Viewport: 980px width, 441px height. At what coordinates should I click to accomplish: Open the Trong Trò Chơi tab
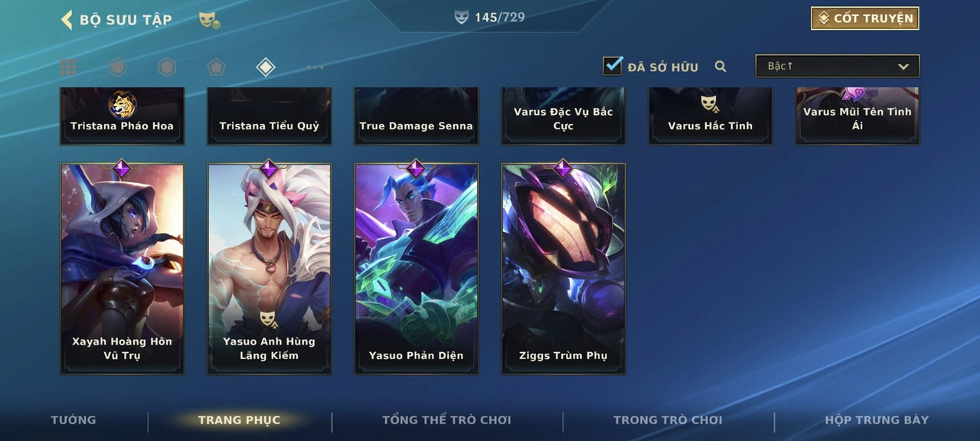668,420
